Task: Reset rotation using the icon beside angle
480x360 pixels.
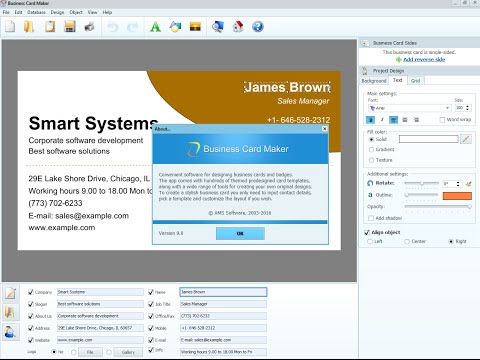Action: point(468,184)
